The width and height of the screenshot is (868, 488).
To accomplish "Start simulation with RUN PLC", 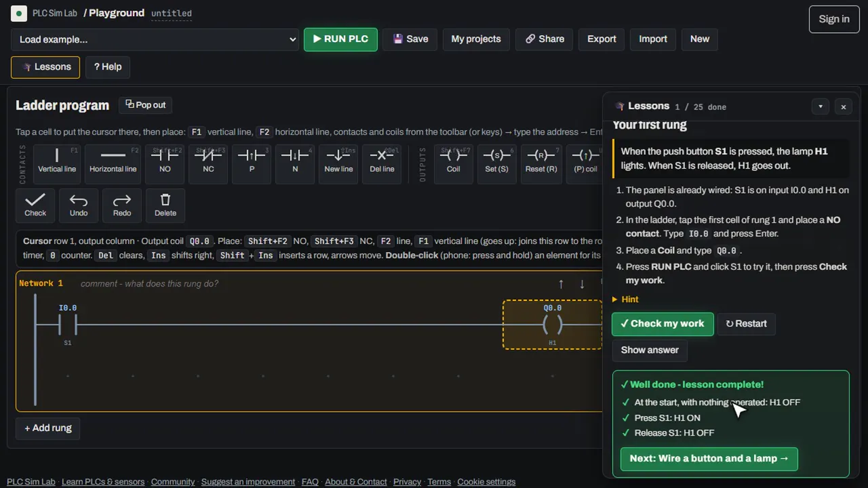I will (x=340, y=39).
